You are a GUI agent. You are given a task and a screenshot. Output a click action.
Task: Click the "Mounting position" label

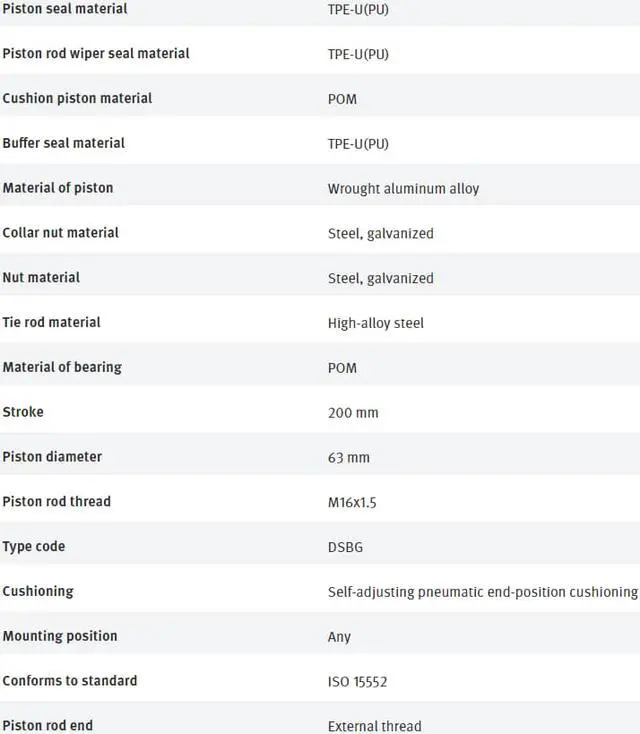click(59, 636)
